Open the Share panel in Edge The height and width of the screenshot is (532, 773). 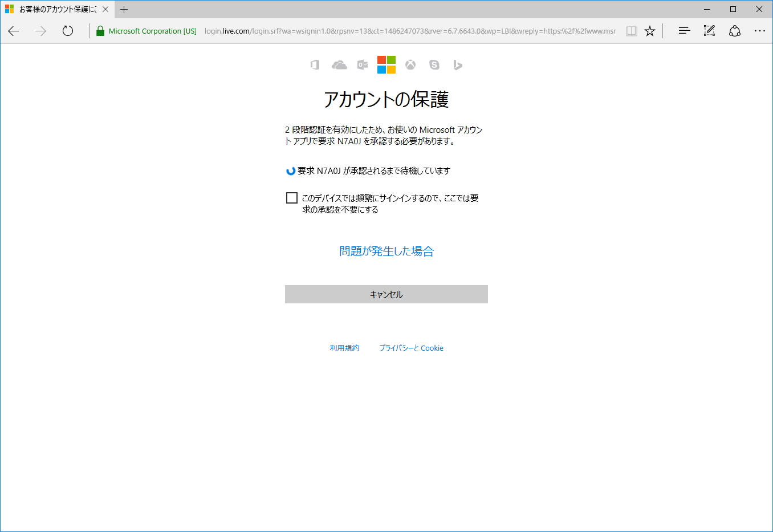point(735,31)
